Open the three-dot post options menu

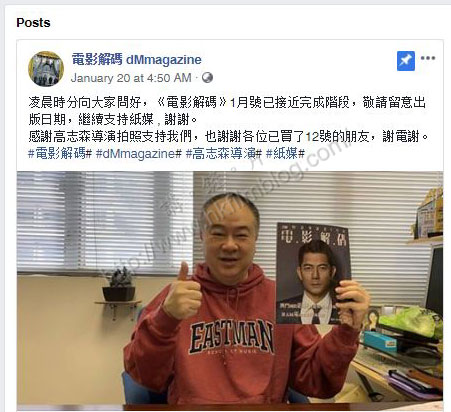(x=428, y=58)
